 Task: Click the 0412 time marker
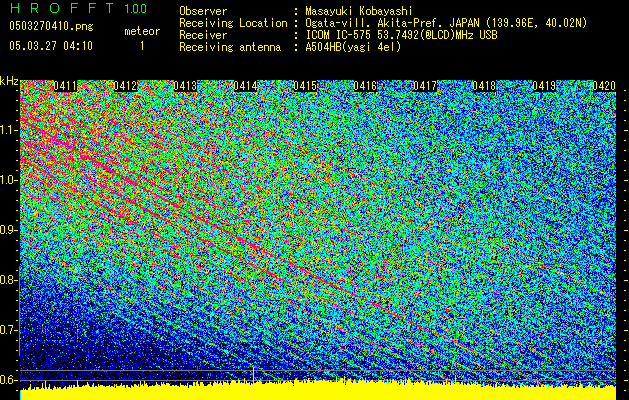(125, 86)
